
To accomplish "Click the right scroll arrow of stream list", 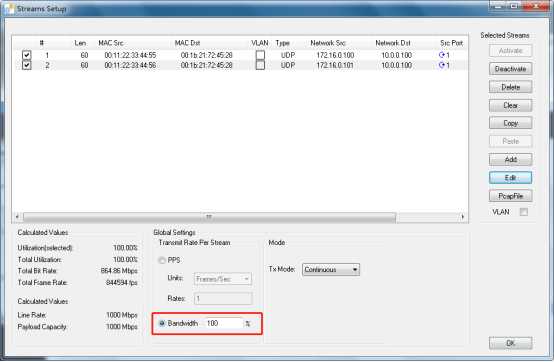I will click(x=462, y=217).
